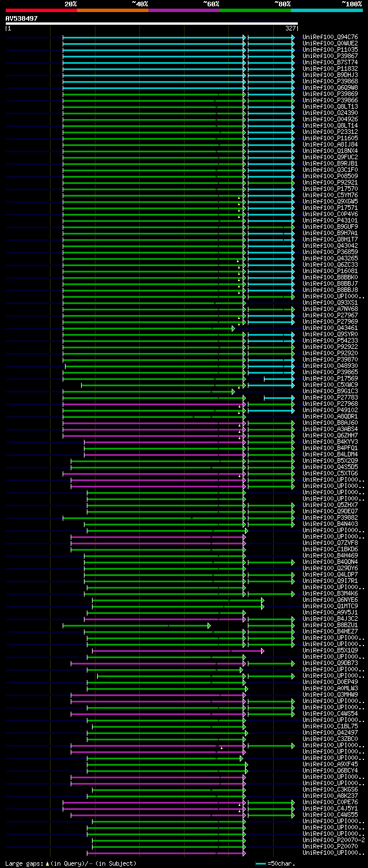
Task: Select hit label UniRef100_B8BZU1
Action: [x=330, y=625]
